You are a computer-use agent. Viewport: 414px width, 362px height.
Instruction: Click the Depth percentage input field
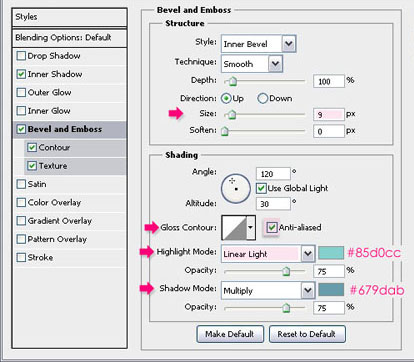click(328, 81)
